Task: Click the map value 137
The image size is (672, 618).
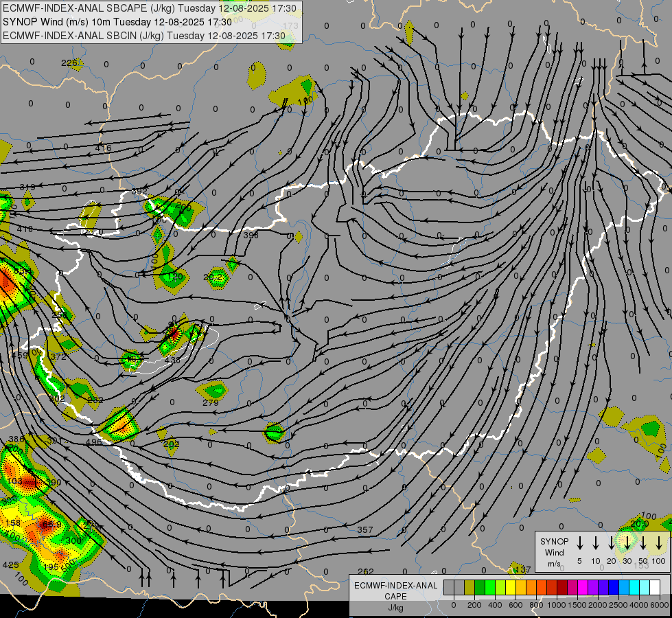Action: point(523,569)
